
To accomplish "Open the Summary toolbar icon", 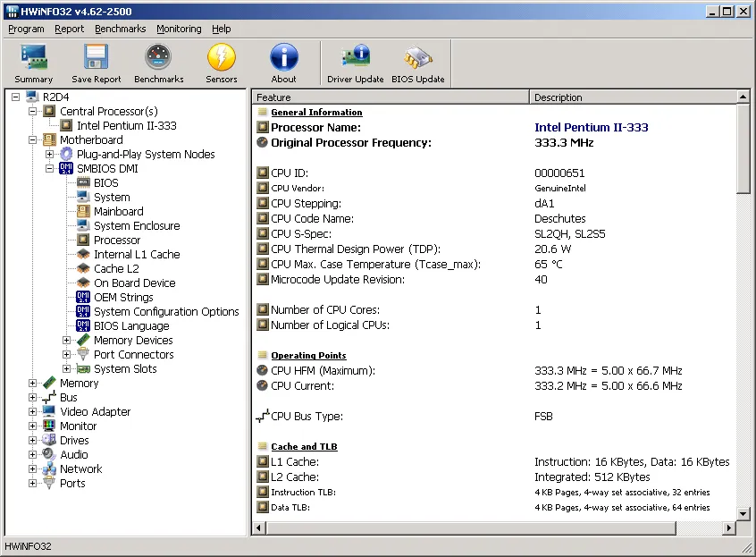I will pyautogui.click(x=33, y=57).
